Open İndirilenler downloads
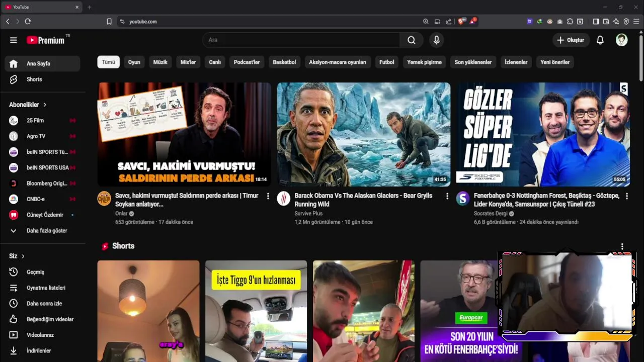The width and height of the screenshot is (644, 362). pyautogui.click(x=42, y=351)
